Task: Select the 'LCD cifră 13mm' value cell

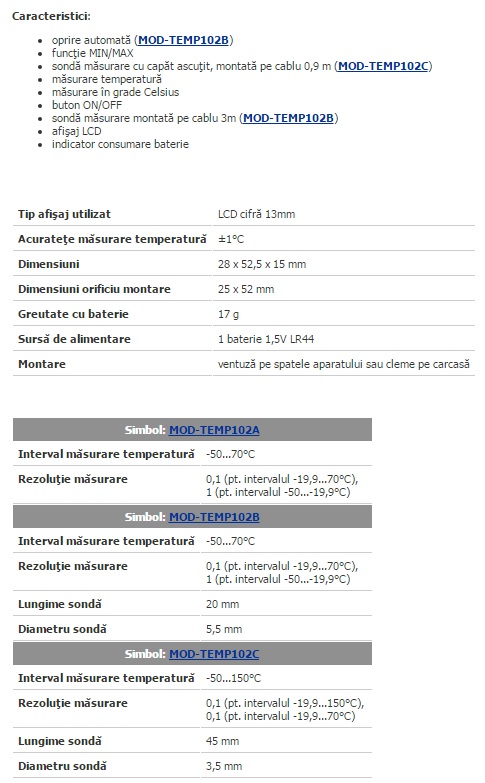Action: pos(256,214)
